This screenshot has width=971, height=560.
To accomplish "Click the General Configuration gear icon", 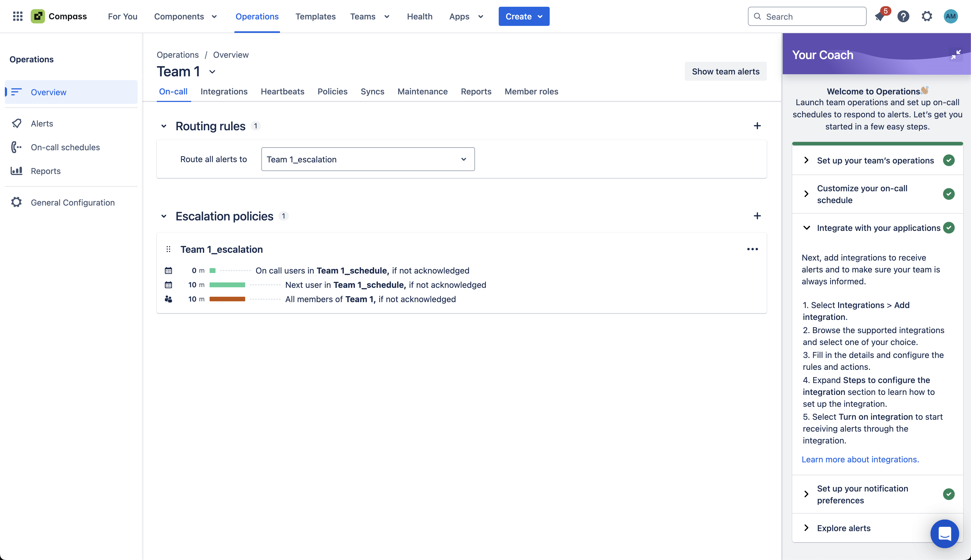I will click(x=16, y=202).
